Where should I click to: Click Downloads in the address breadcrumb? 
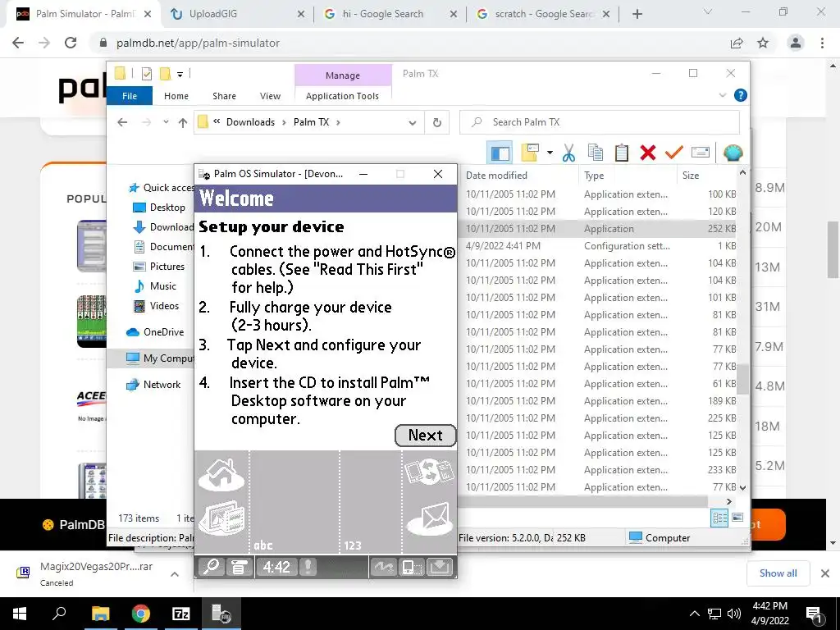pos(250,122)
